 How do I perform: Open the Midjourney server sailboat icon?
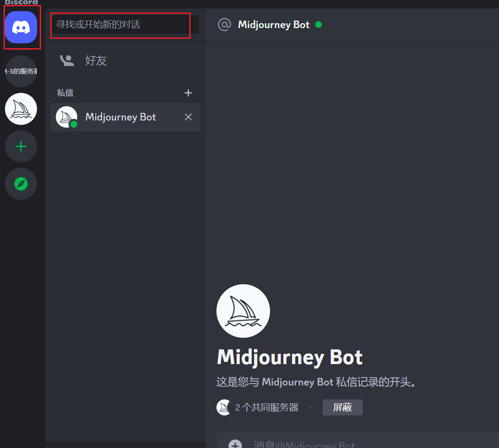click(x=21, y=109)
